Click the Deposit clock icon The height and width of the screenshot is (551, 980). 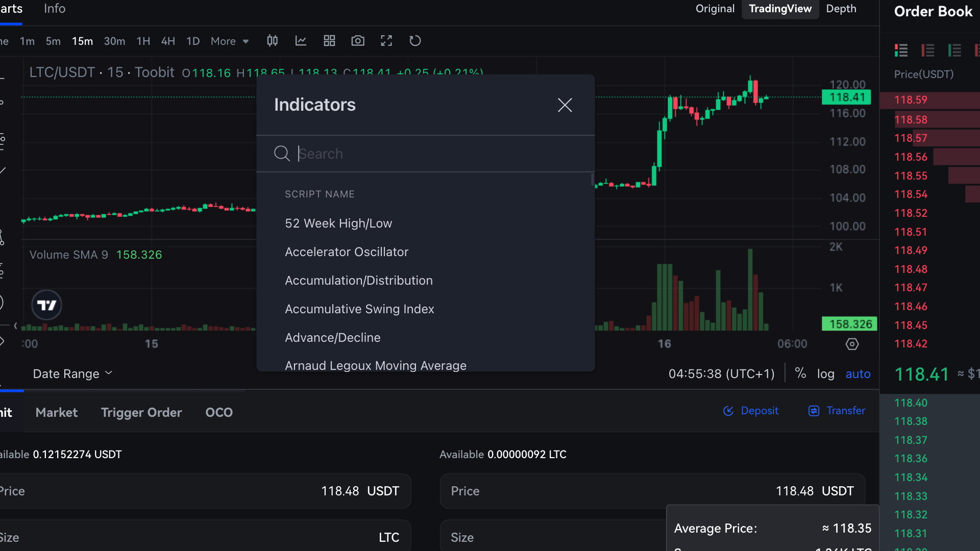click(x=728, y=411)
